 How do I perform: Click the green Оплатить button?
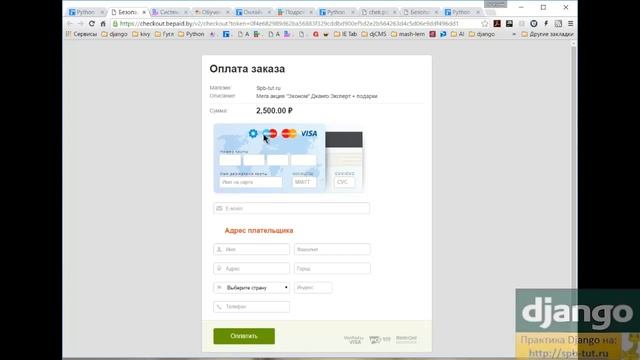tap(244, 336)
